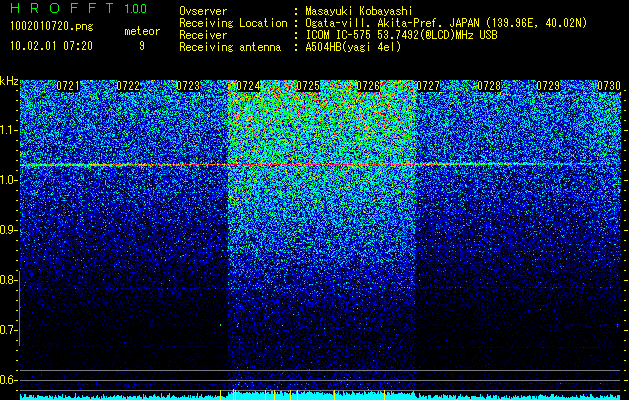The width and height of the screenshot is (629, 400).
Task: Click the 0724 time marker
Action: pos(248,86)
